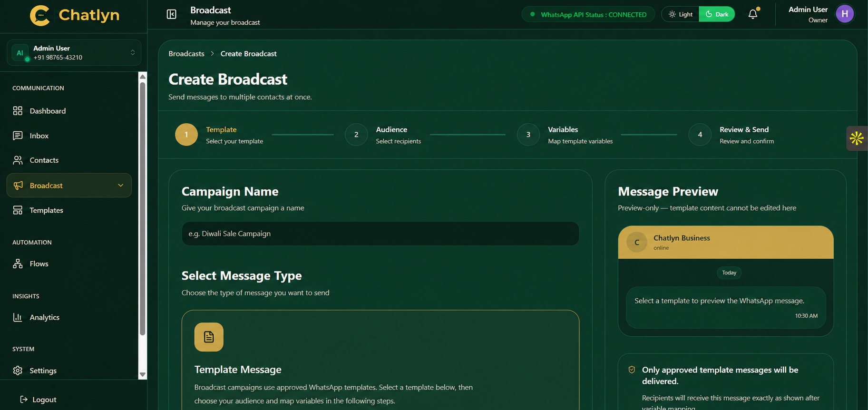Open the yellow asterisk widget icon
868x410 pixels.
[857, 138]
